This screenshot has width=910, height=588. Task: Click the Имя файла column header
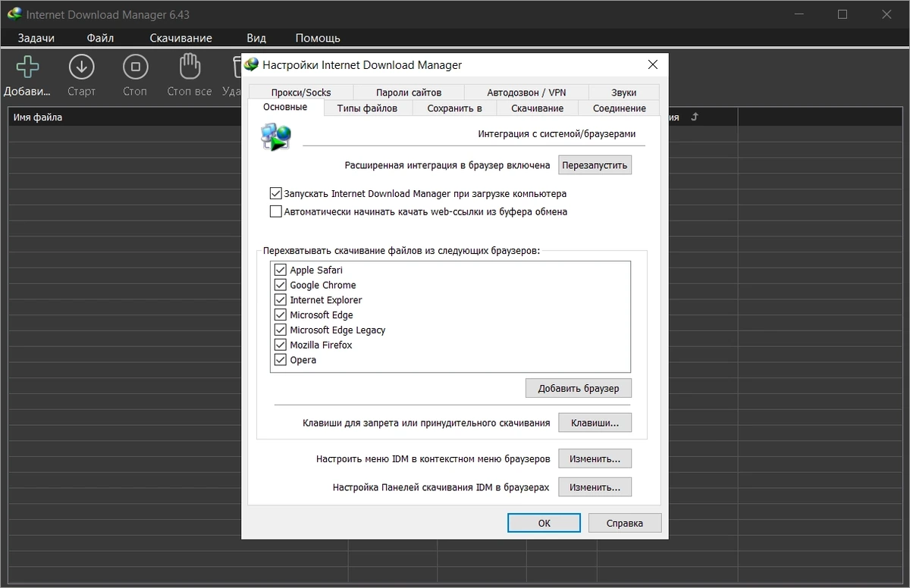pyautogui.click(x=125, y=117)
